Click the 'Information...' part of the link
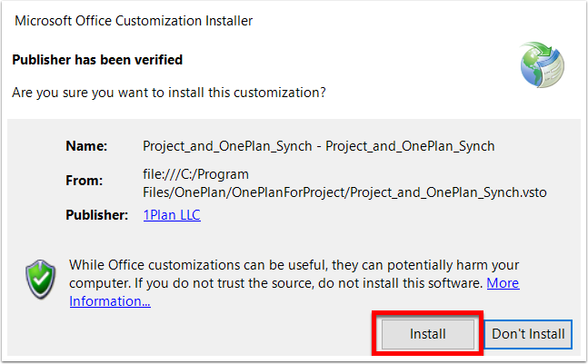 point(110,301)
